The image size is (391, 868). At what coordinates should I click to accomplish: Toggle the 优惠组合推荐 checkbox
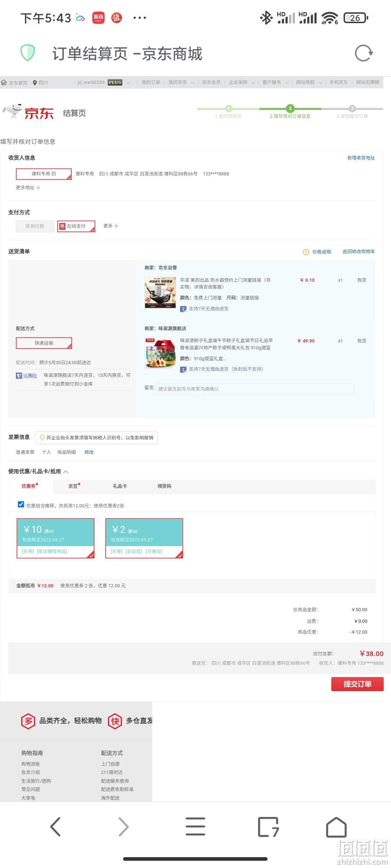pyautogui.click(x=21, y=505)
